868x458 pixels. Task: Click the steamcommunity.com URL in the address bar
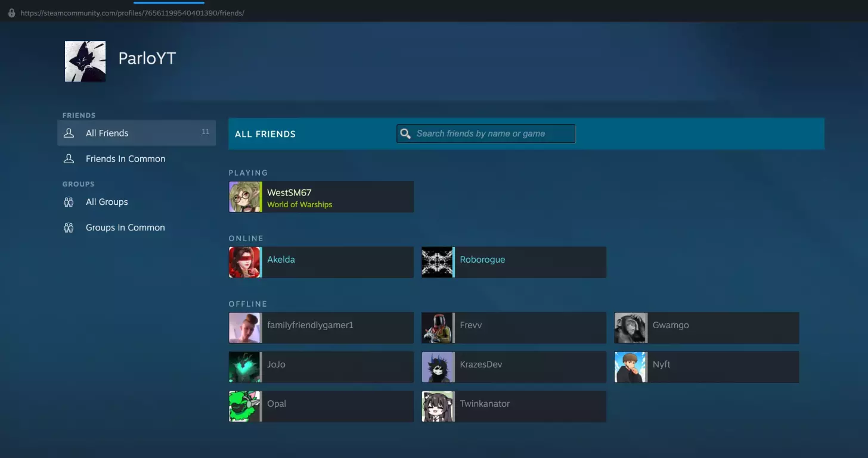point(132,13)
